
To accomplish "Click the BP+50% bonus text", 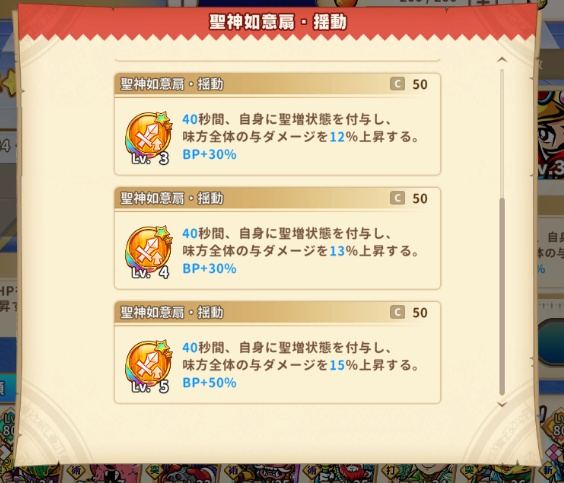I will tap(209, 383).
